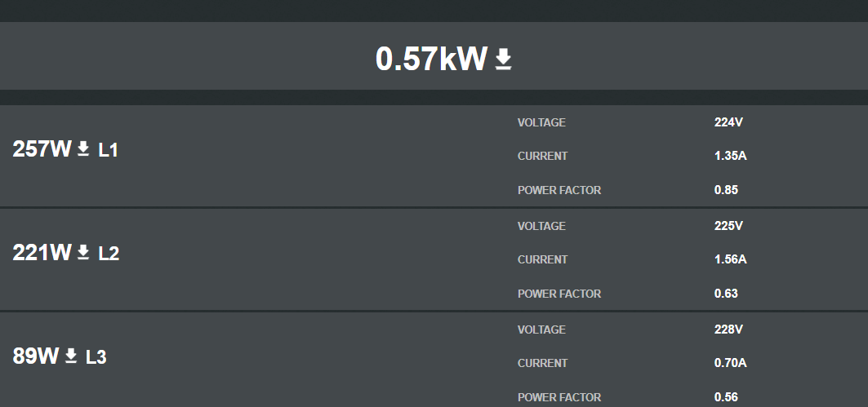This screenshot has width=868, height=407.
Task: Click the 89W power value for L3
Action: pos(35,356)
